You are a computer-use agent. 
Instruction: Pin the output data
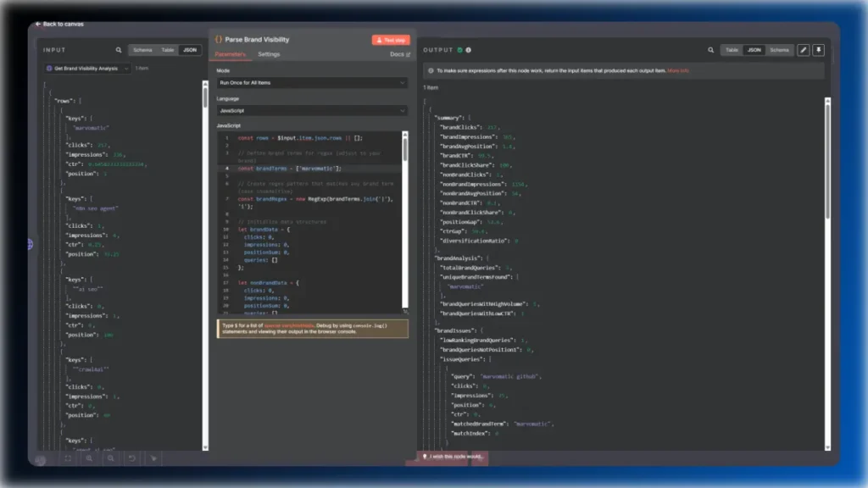click(819, 50)
